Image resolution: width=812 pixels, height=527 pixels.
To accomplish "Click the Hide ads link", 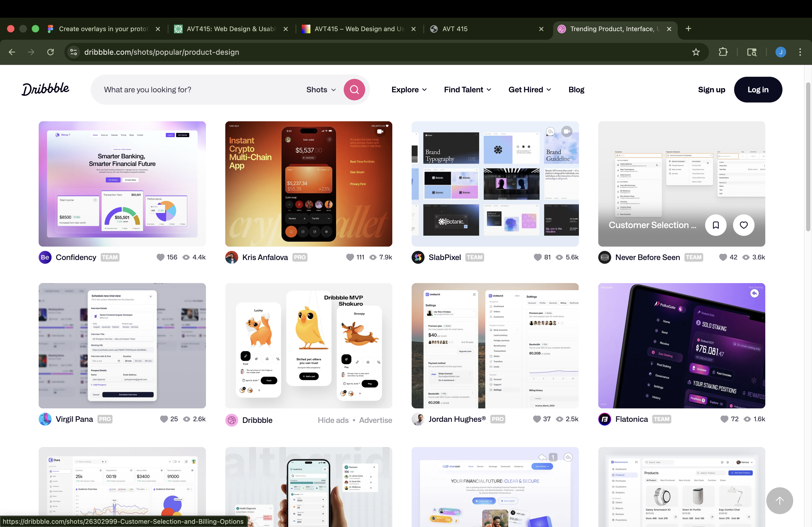I will pos(333,420).
